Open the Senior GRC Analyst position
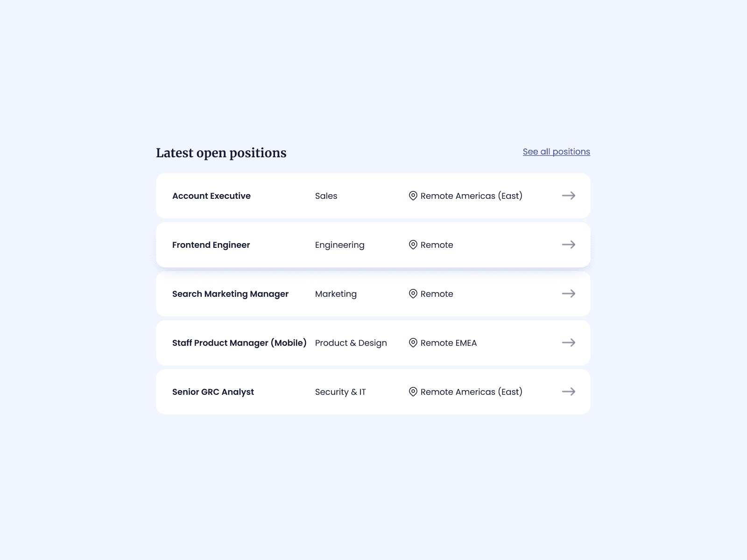 (213, 392)
